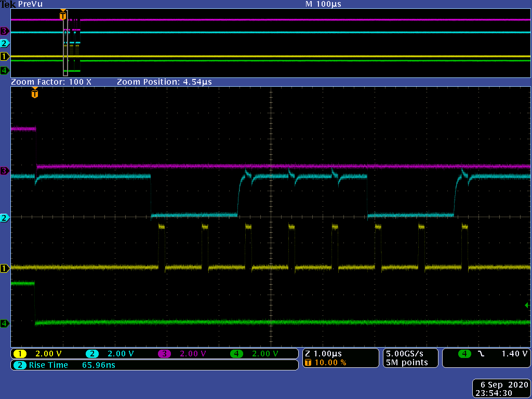
Task: Click green channel 4 marker beside zoomed waveform
Action: click(x=4, y=323)
